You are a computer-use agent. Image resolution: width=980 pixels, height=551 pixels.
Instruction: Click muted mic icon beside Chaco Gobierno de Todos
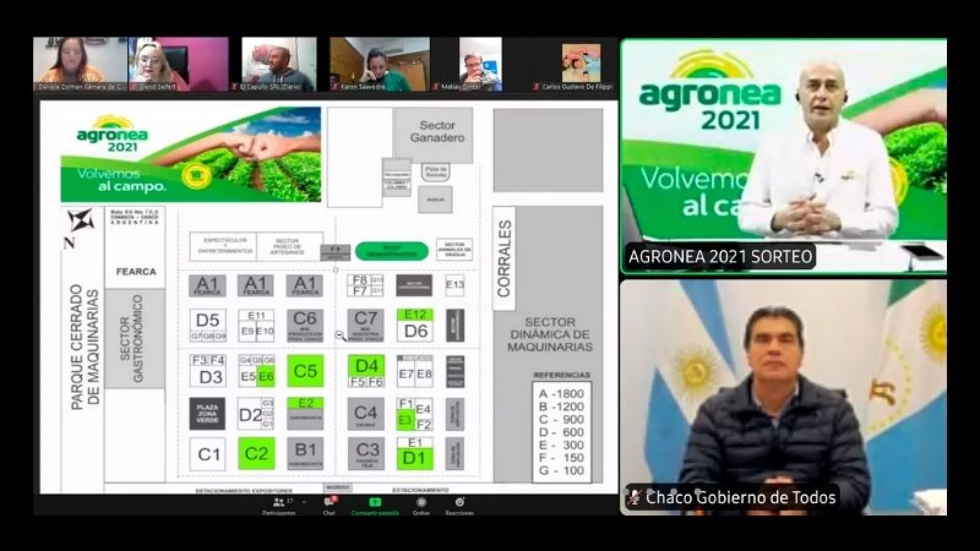pos(636,497)
